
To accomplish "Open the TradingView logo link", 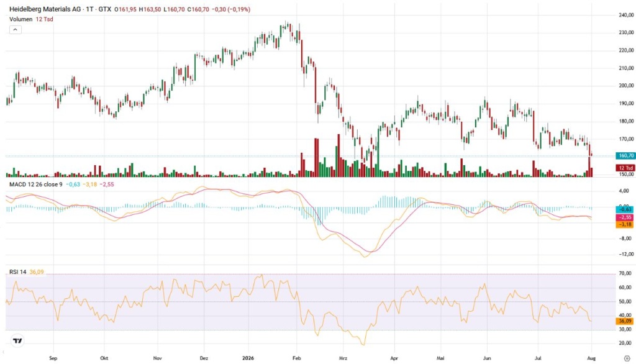I will (x=17, y=341).
